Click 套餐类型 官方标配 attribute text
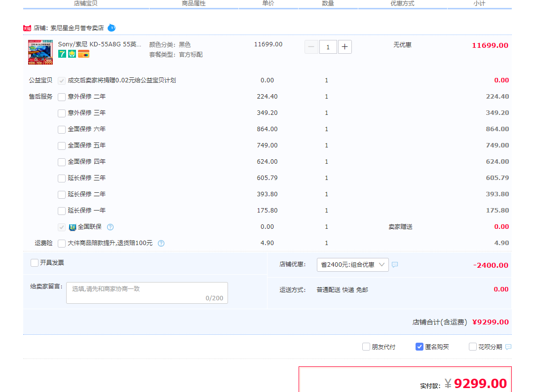 (176, 54)
